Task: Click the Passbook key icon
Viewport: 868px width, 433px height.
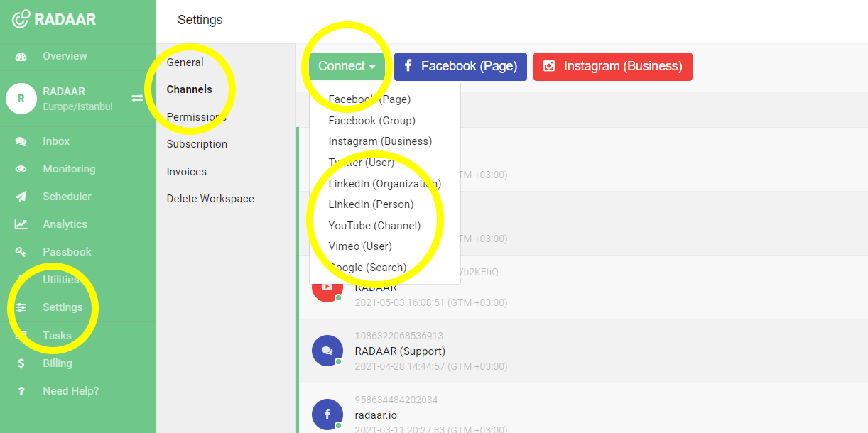Action: [x=21, y=252]
